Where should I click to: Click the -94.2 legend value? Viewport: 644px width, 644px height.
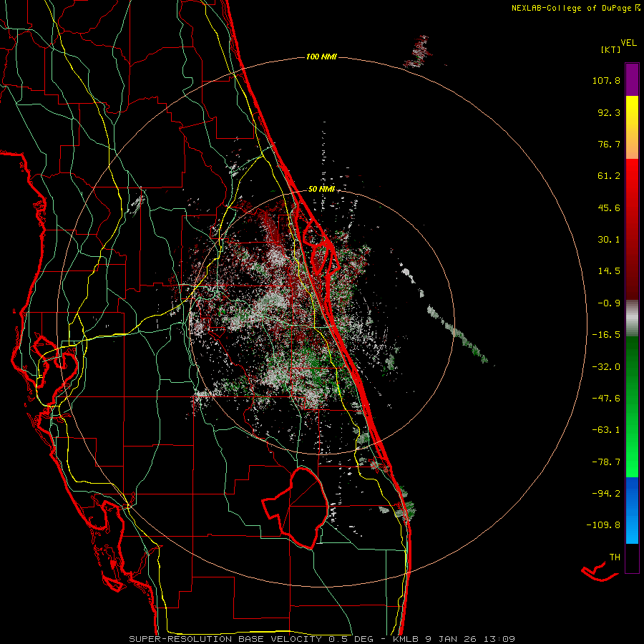pos(606,493)
